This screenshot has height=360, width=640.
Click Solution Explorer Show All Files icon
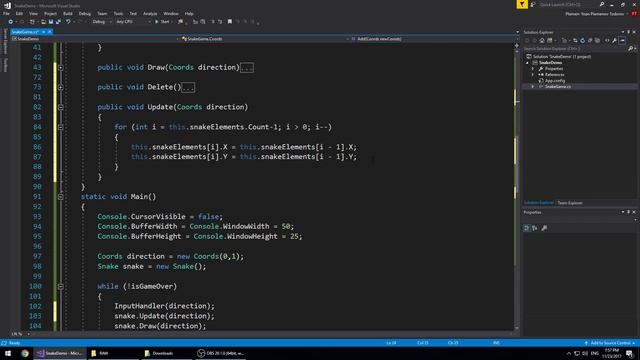(598, 40)
